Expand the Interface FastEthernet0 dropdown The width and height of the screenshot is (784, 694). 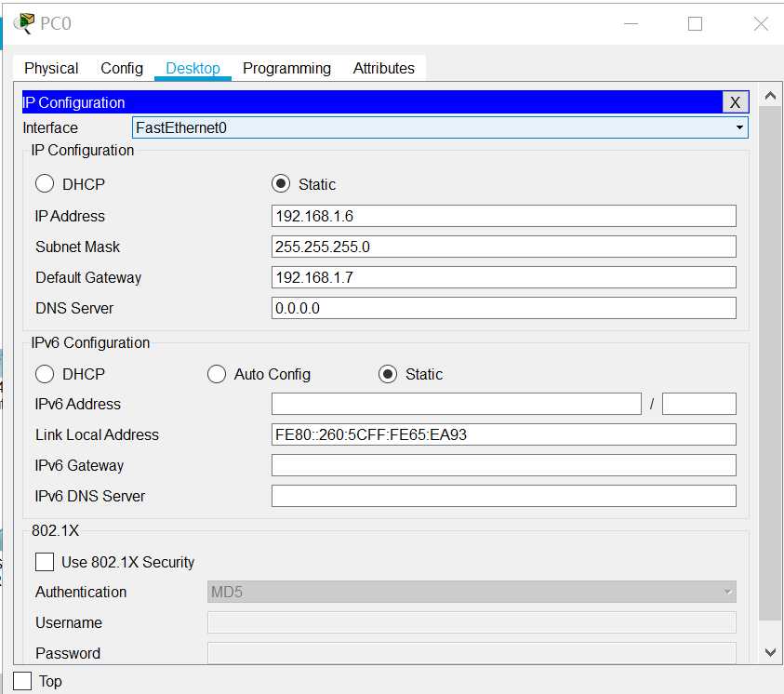pyautogui.click(x=440, y=127)
